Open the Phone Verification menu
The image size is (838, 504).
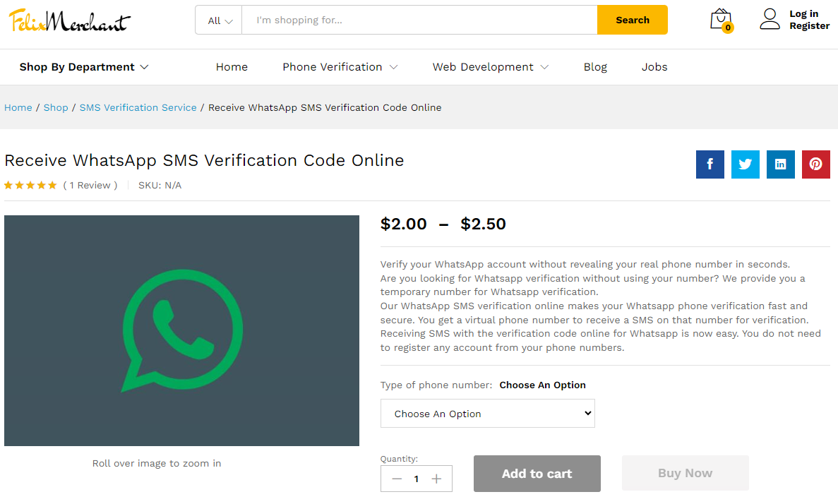tap(340, 67)
